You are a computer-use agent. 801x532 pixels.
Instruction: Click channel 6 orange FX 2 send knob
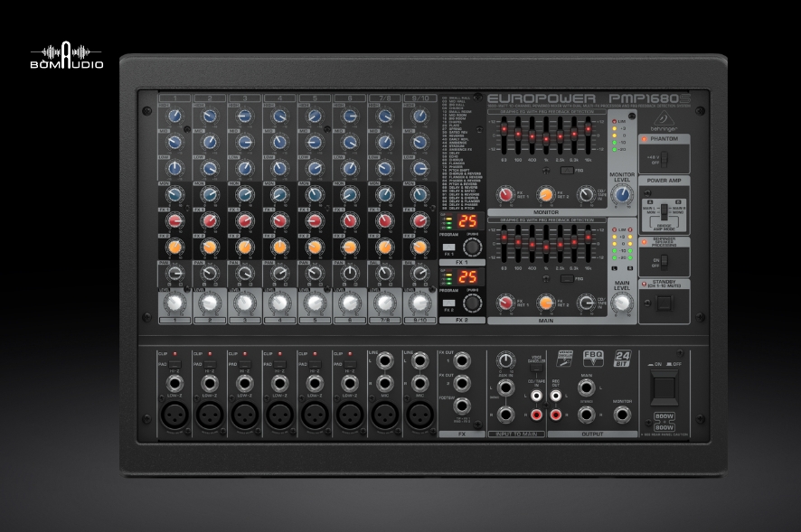tap(349, 247)
